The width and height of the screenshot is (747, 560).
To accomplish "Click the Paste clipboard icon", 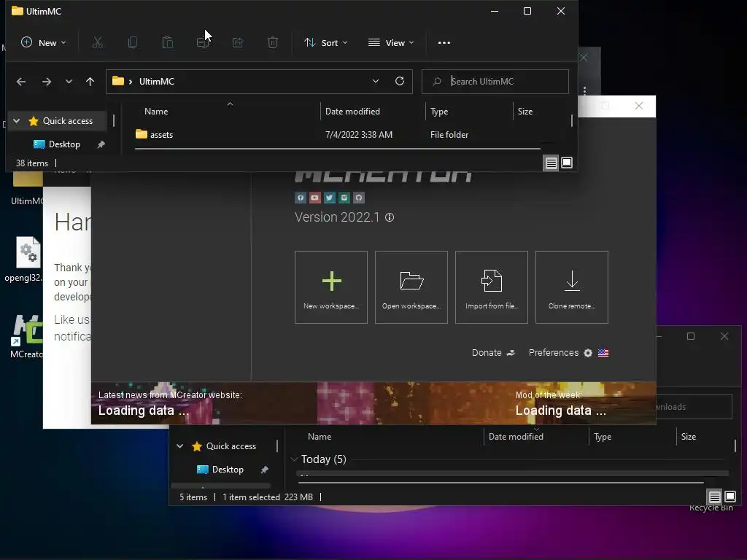I will point(168,43).
